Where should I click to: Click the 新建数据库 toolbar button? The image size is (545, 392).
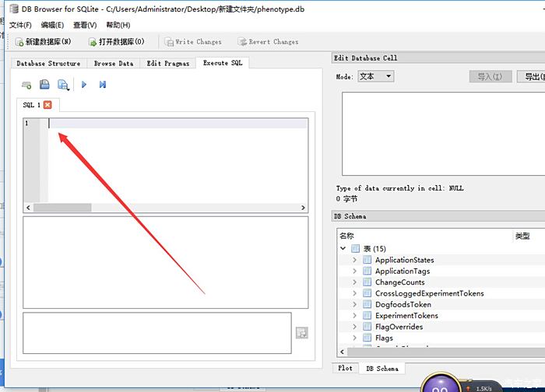pyautogui.click(x=44, y=42)
